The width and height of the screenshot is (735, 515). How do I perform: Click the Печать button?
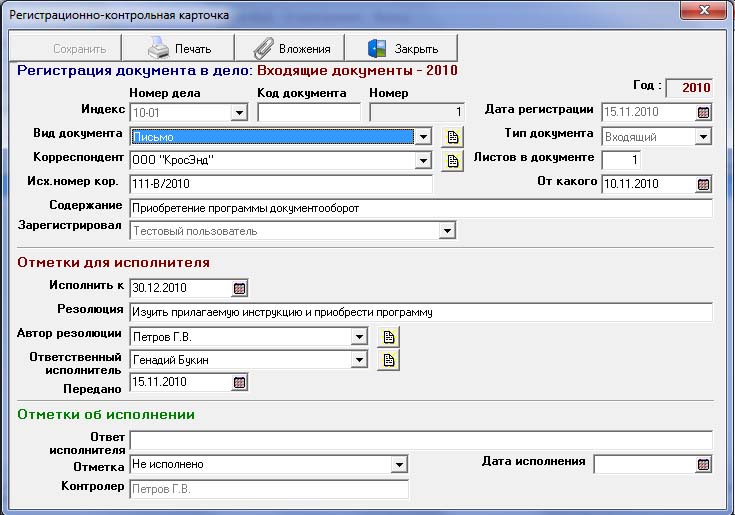point(178,48)
